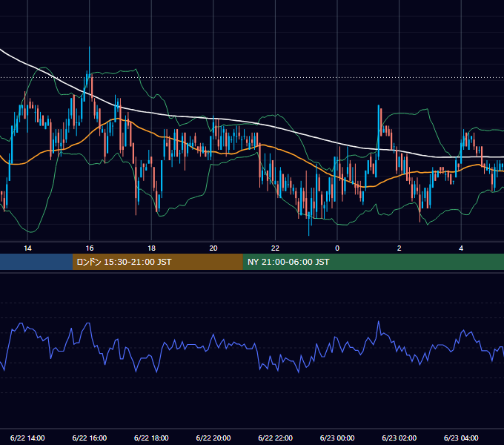
Task: Click the 6/22 14:00 date label
Action: 27,438
